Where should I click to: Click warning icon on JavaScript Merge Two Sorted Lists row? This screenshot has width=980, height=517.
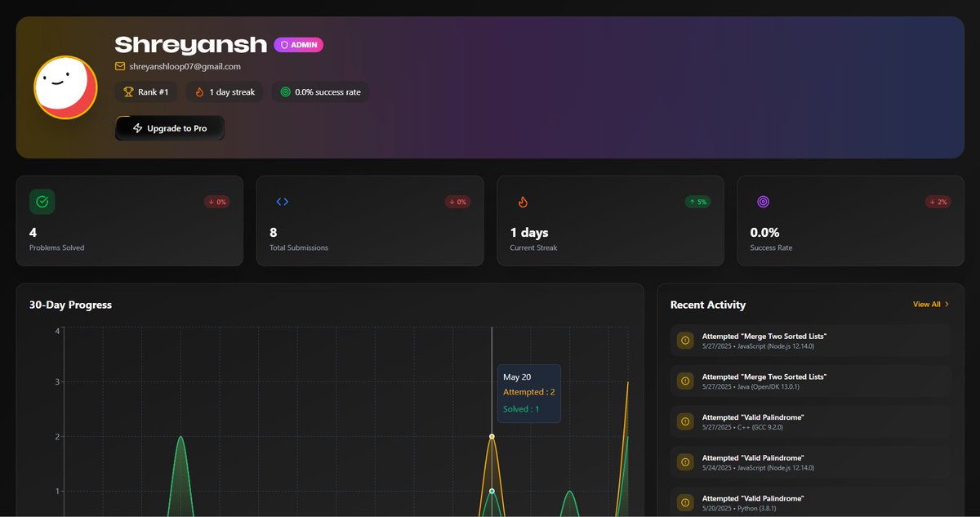[x=685, y=341]
